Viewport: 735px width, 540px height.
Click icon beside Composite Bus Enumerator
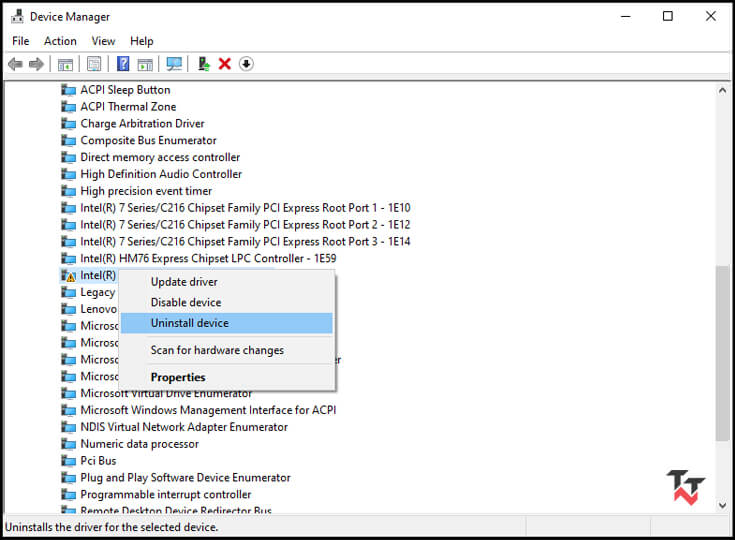pyautogui.click(x=68, y=141)
